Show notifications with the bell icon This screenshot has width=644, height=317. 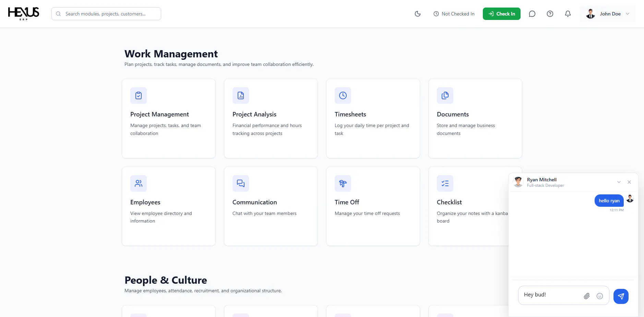568,14
